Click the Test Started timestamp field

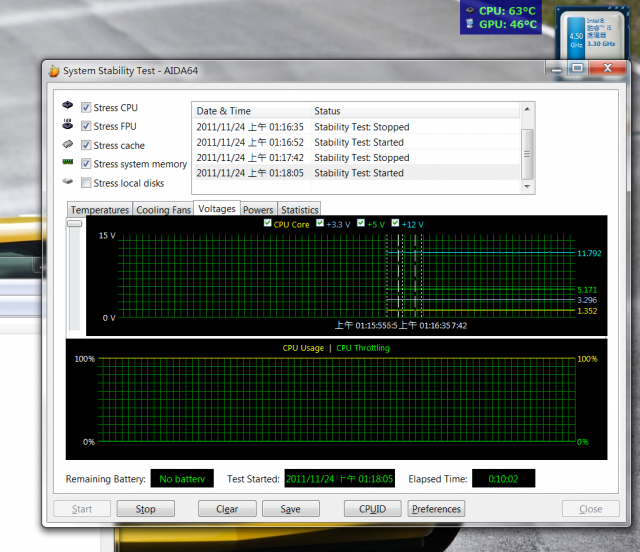[x=340, y=479]
